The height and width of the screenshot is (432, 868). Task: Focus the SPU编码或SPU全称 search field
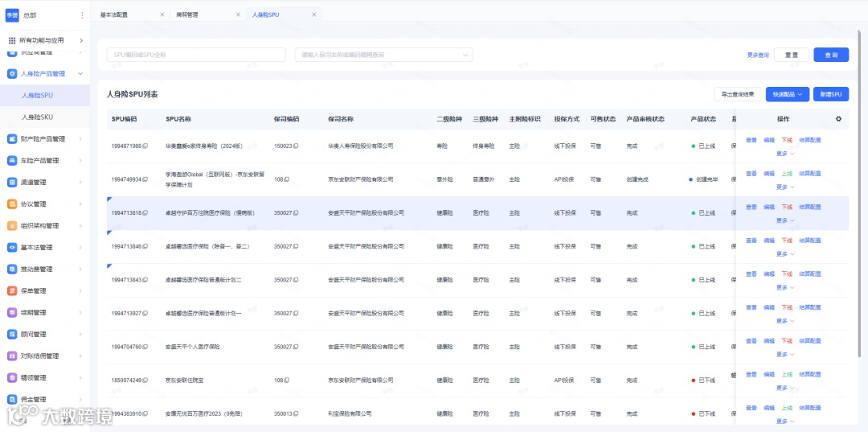pos(196,55)
